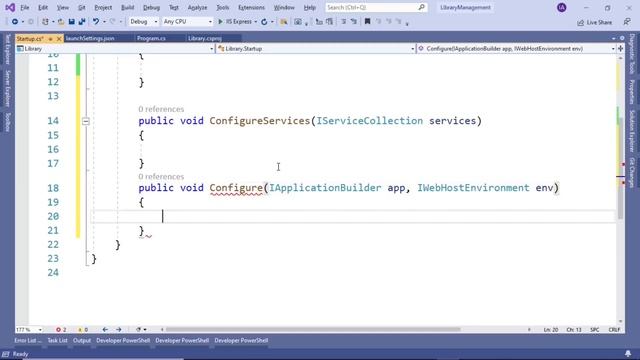Click the errors count indicator showing 2
640x360 pixels.
[x=61, y=329]
